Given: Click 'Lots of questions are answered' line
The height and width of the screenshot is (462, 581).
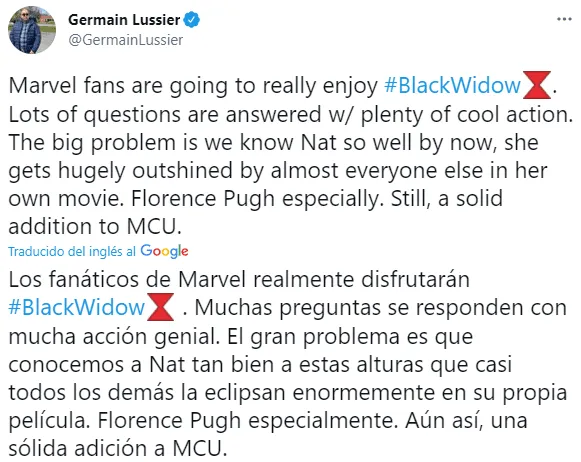Looking at the screenshot, I should point(165,114).
